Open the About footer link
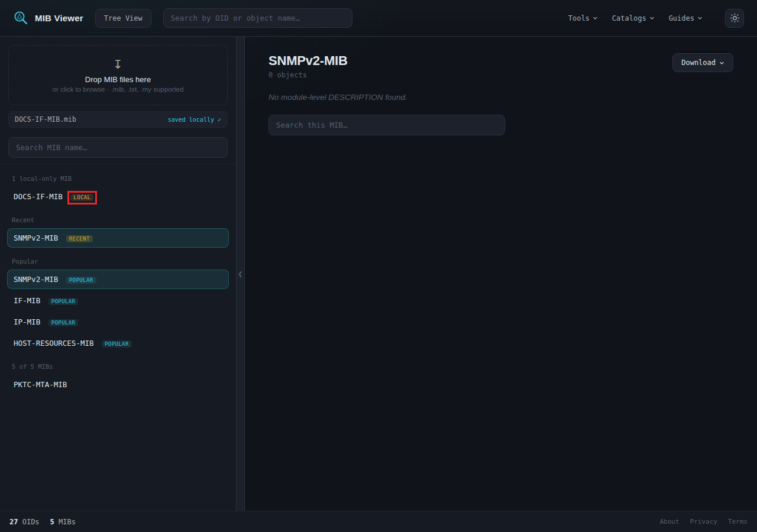The width and height of the screenshot is (757, 532). pos(669,521)
